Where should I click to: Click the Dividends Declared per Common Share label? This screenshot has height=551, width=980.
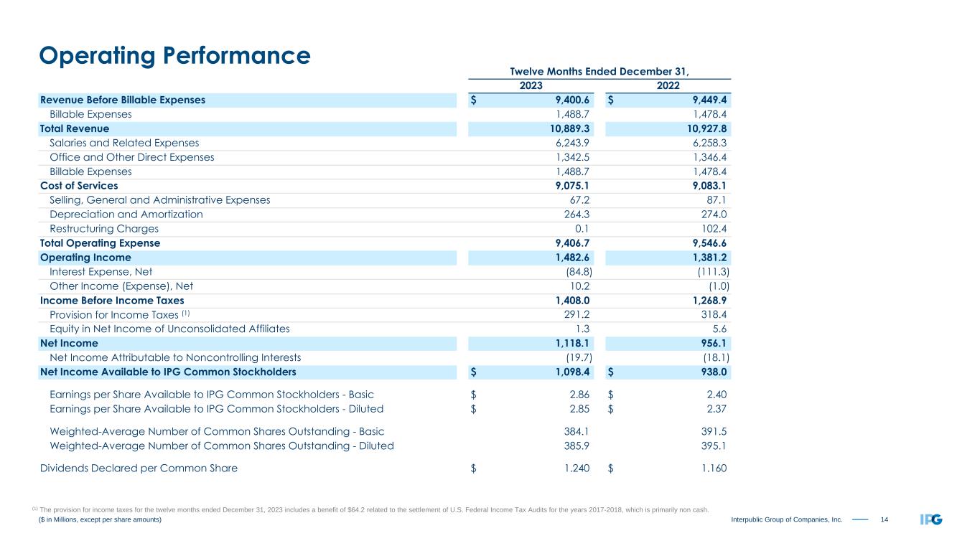pos(139,468)
